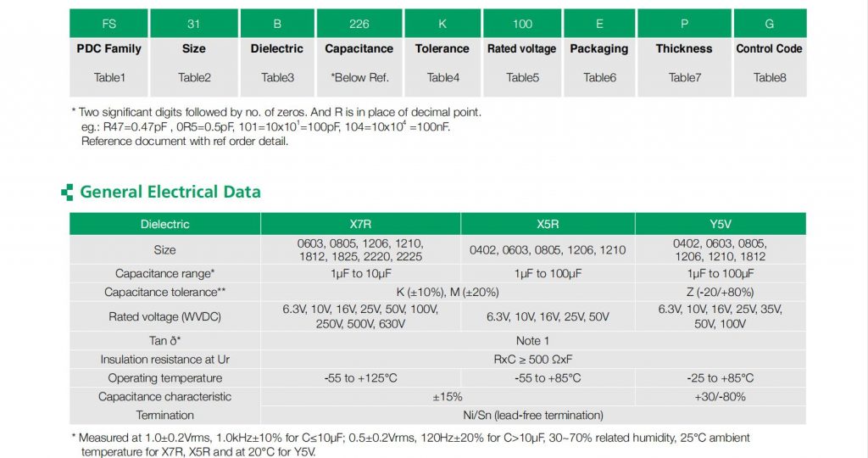Click the green G control code cell
The image size is (868, 458).
(x=769, y=24)
